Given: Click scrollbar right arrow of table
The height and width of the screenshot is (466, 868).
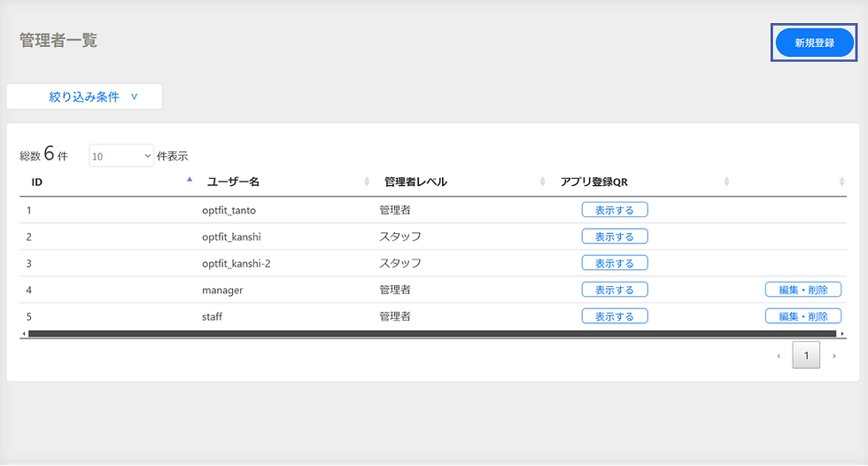Looking at the screenshot, I should point(841,333).
